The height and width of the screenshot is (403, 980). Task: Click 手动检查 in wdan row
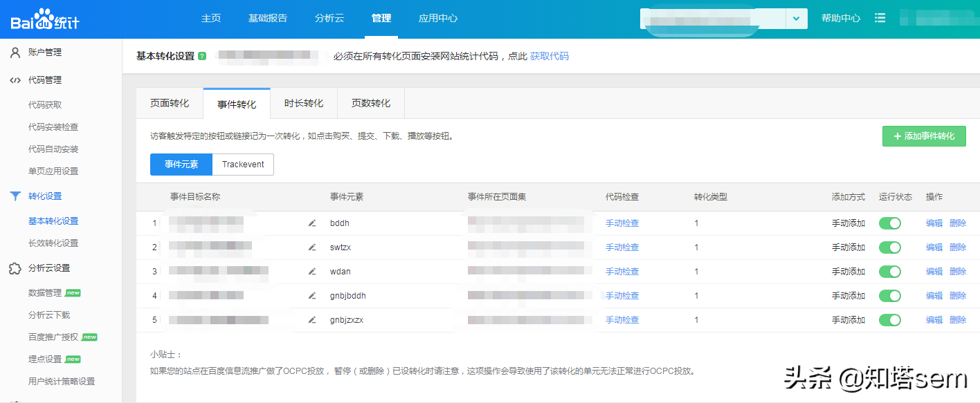(x=622, y=272)
